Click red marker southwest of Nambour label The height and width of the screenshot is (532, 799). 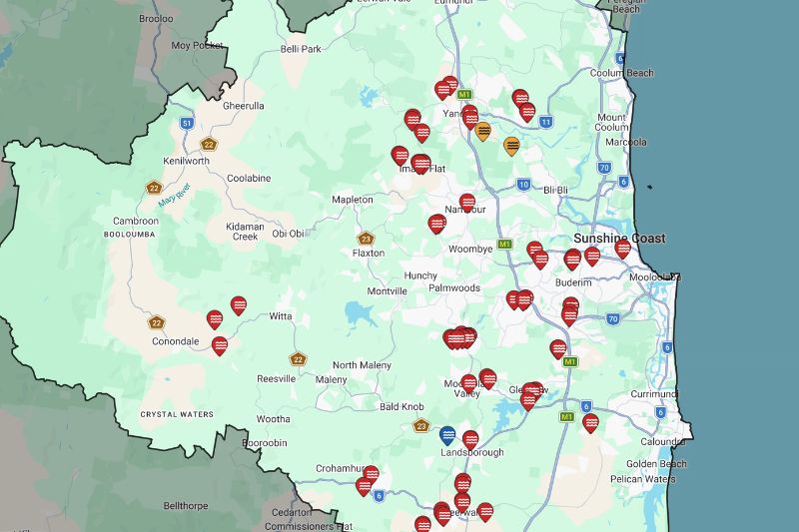[x=436, y=224]
